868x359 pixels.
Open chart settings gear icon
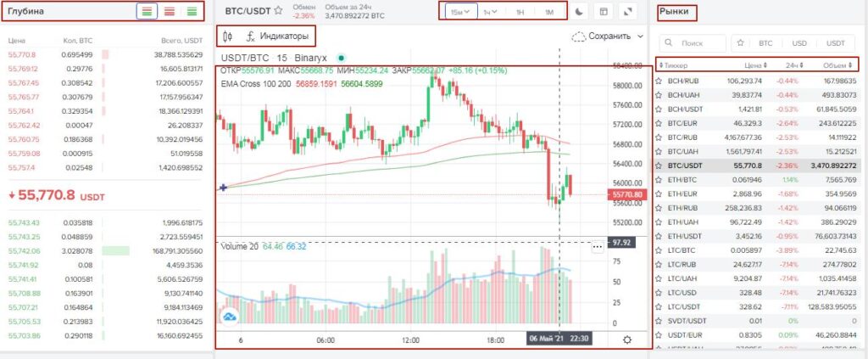coord(626,339)
